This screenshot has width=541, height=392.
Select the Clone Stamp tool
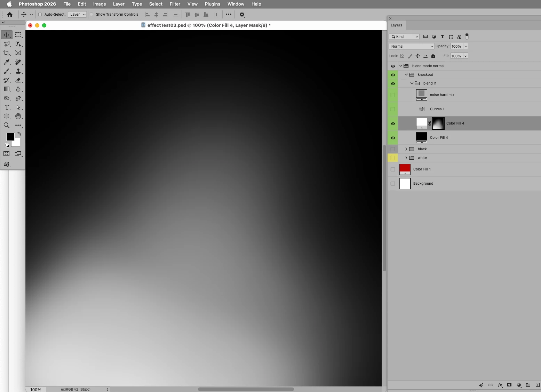[18, 71]
